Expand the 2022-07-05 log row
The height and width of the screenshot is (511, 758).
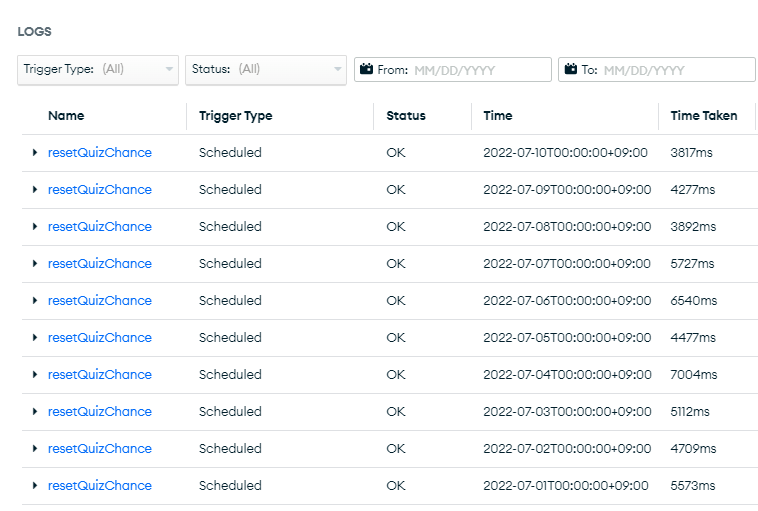(35, 337)
